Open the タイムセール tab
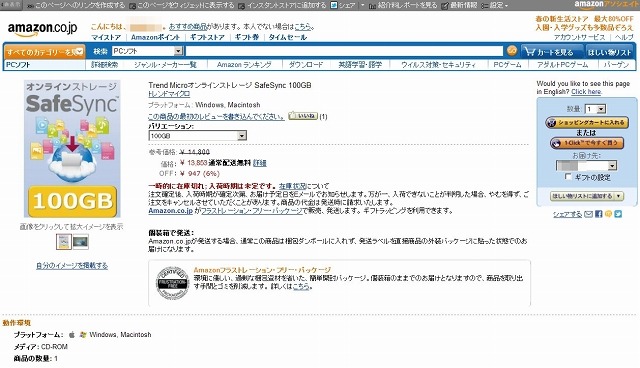The width and height of the screenshot is (640, 368). [287, 37]
